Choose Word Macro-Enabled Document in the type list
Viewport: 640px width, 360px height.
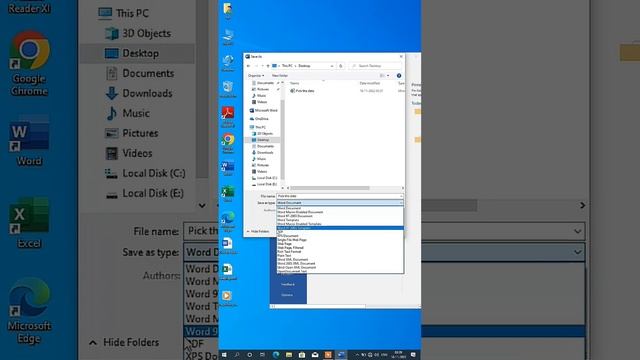click(x=340, y=212)
